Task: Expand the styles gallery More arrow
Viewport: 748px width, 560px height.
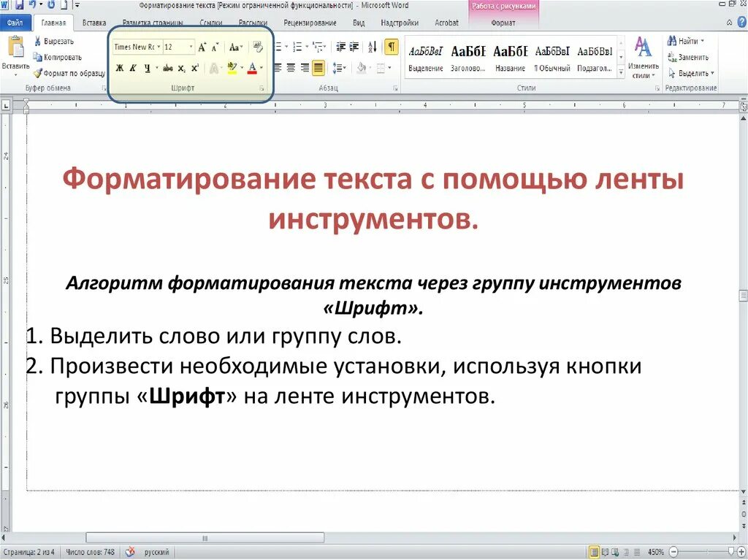Action: tap(621, 72)
